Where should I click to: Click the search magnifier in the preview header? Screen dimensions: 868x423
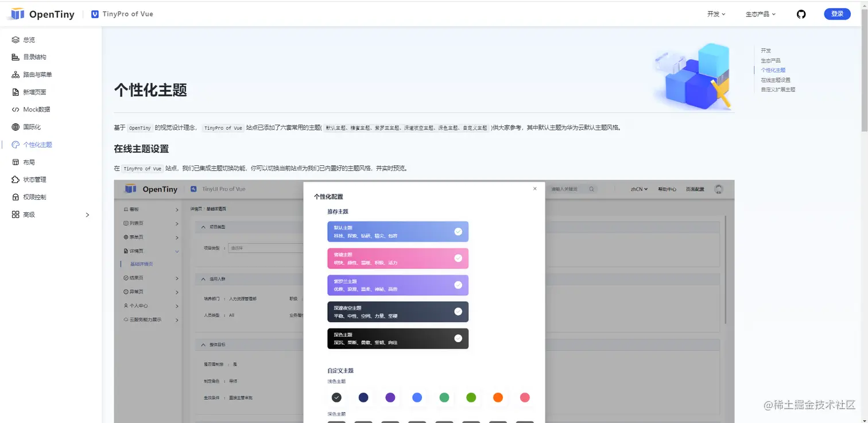click(x=591, y=189)
